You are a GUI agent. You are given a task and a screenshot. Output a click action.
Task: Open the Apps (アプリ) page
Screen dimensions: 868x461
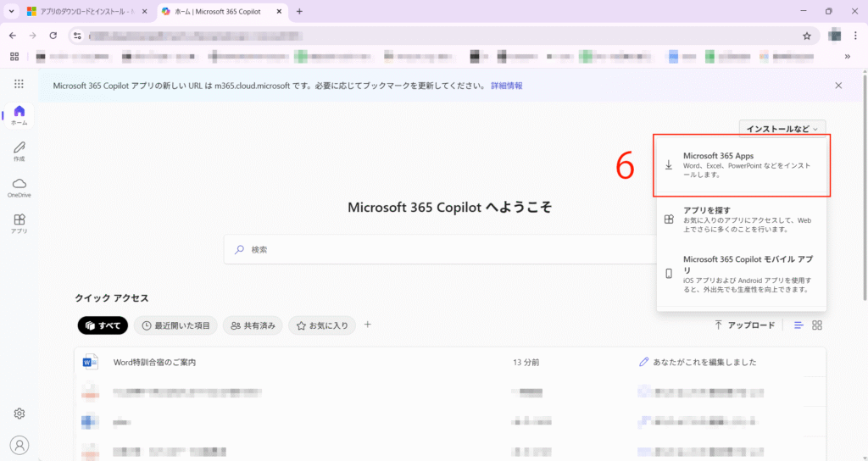pos(19,224)
